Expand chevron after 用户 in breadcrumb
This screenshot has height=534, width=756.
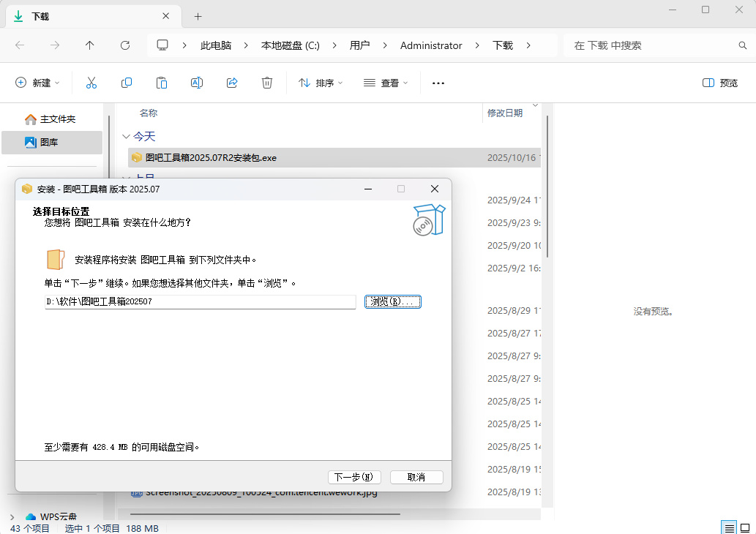pyautogui.click(x=385, y=45)
